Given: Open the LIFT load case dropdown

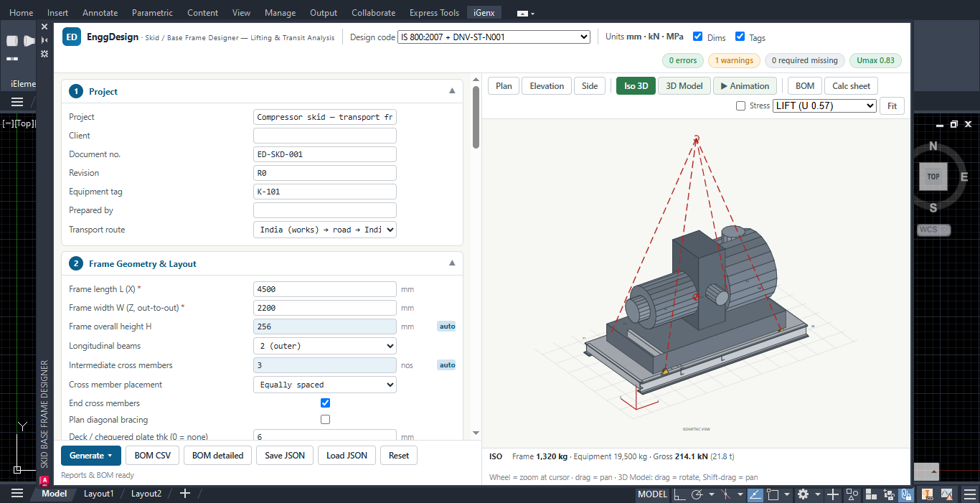Looking at the screenshot, I should [824, 105].
